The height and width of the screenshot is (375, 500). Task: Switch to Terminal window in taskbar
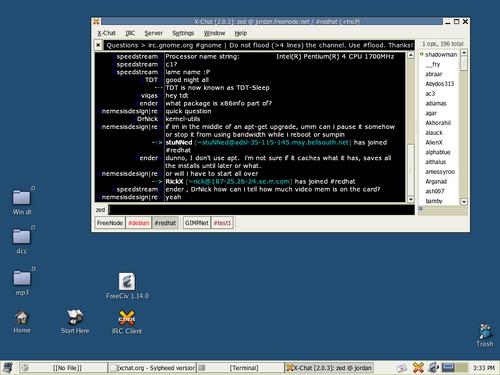pyautogui.click(x=240, y=368)
